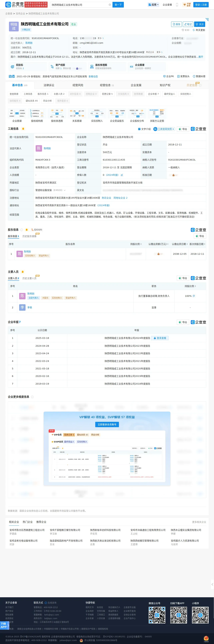The height and width of the screenshot is (644, 214).
Task: Open 发票抬头 invoice title
Action: point(183,76)
